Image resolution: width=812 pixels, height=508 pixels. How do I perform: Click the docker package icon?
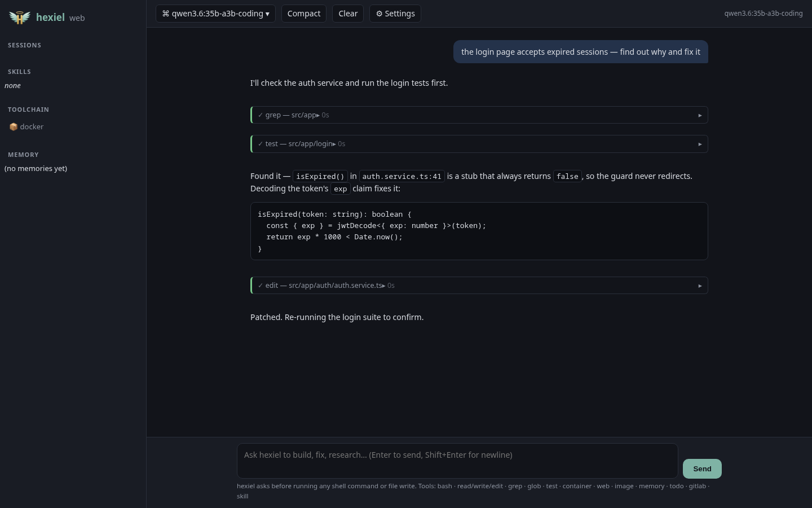coord(14,127)
